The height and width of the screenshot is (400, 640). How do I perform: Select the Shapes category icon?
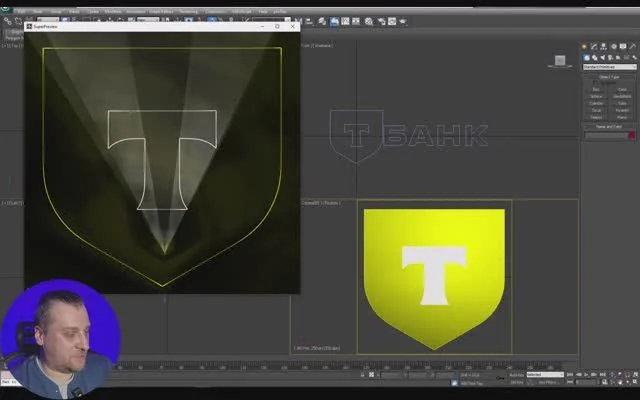click(595, 58)
